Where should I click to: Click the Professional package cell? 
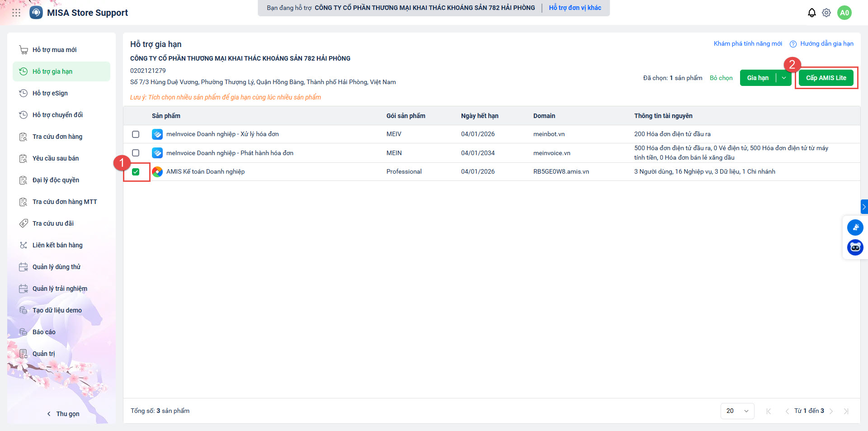coord(404,172)
